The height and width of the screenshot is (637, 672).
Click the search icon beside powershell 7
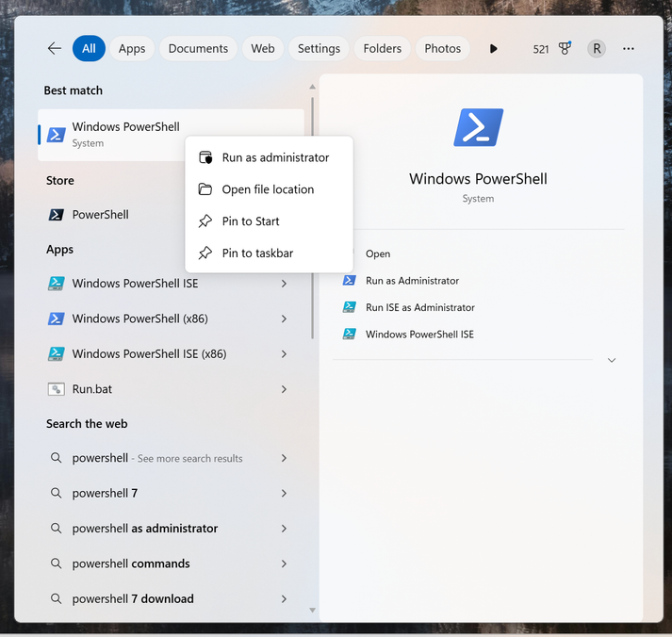(56, 493)
